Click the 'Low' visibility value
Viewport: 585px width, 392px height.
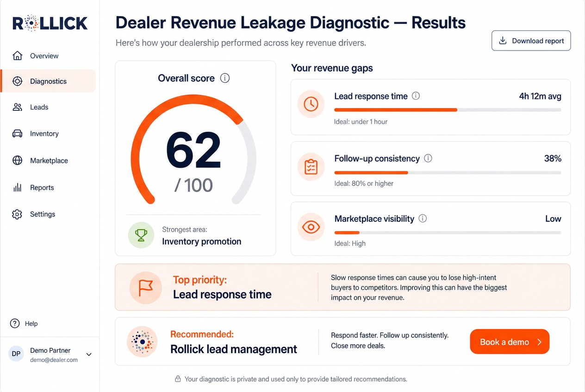tap(553, 219)
